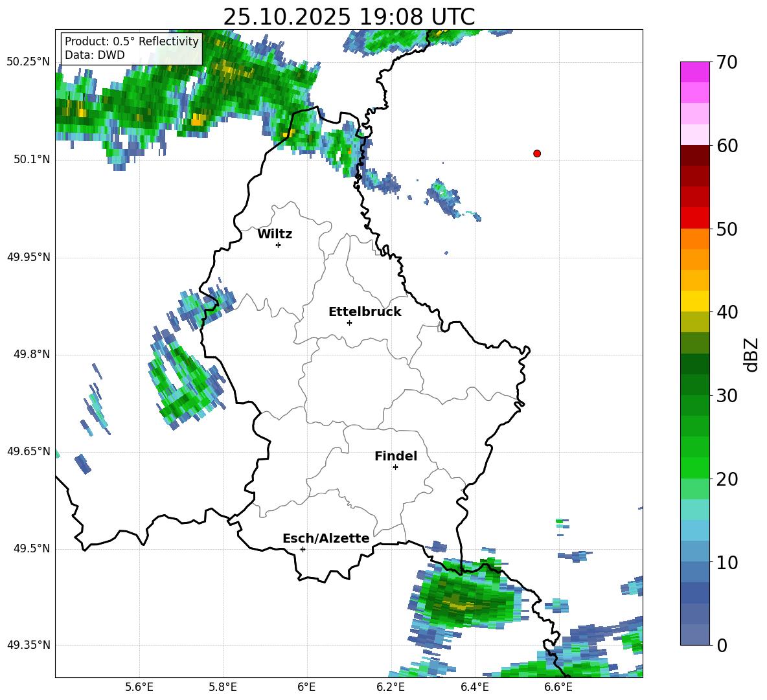The width and height of the screenshot is (767, 700).
Task: Click the 70 tick label on colorbar
Action: (x=727, y=63)
